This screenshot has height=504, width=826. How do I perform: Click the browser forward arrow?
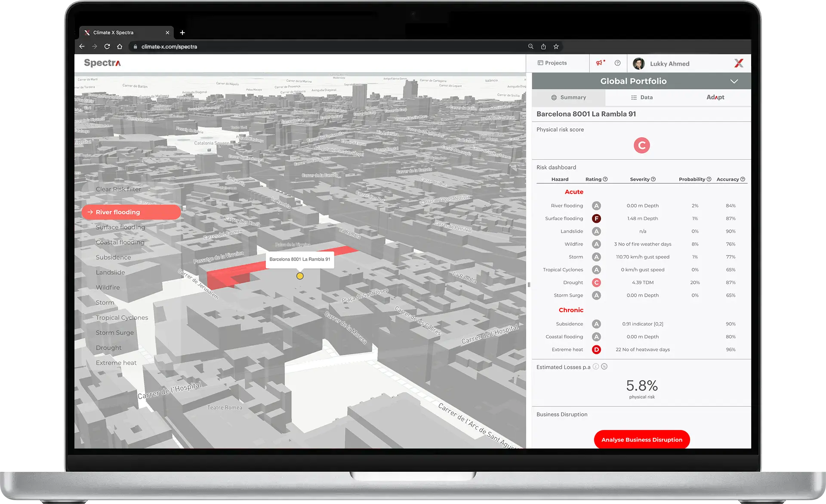[94, 46]
